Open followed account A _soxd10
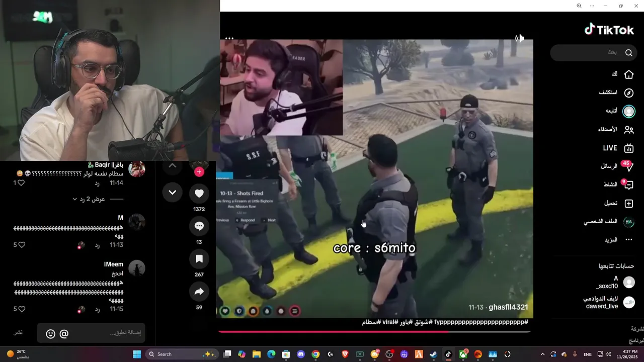 [615, 283]
